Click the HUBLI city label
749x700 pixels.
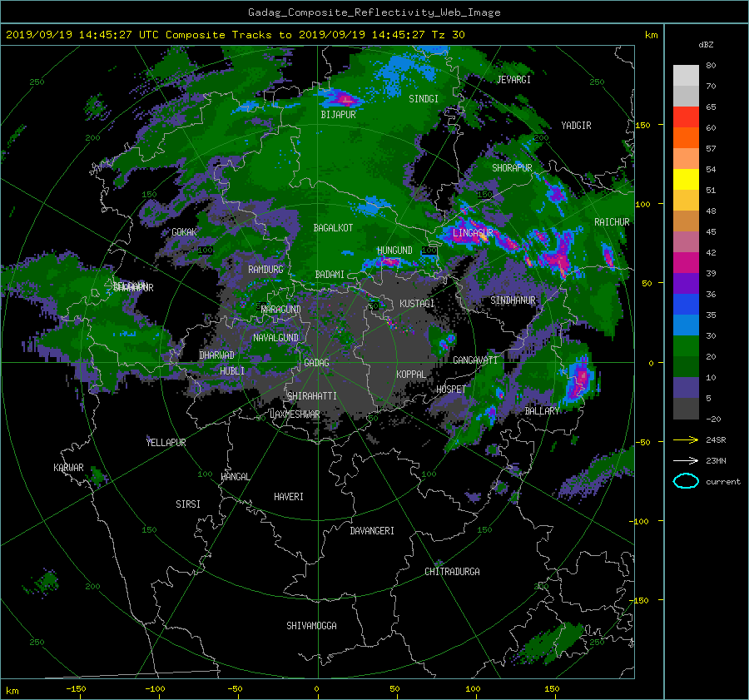pos(232,371)
